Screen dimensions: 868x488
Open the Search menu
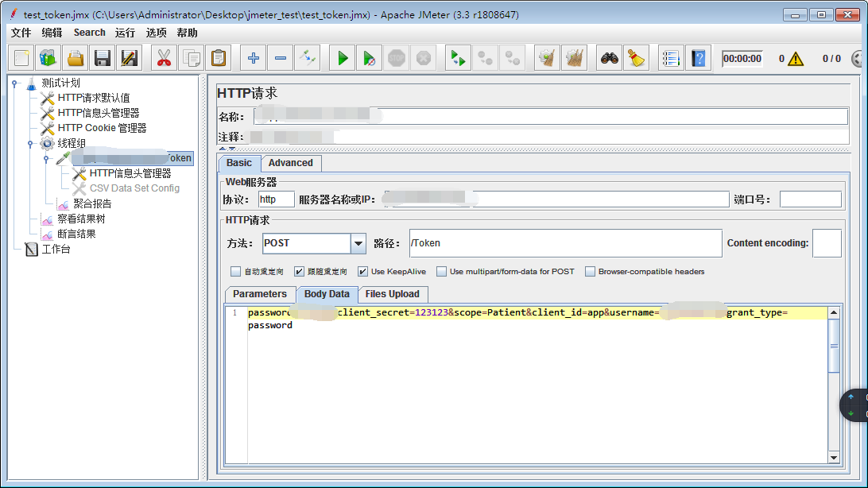coord(89,33)
